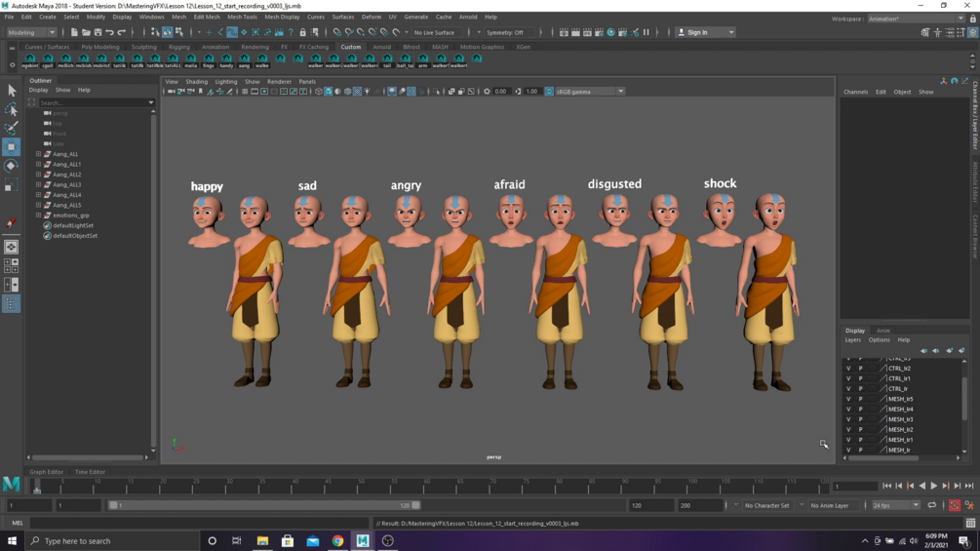Screen dimensions: 980x551
Task: Open the Outliner search filter dropdown arrow
Action: tap(150, 103)
